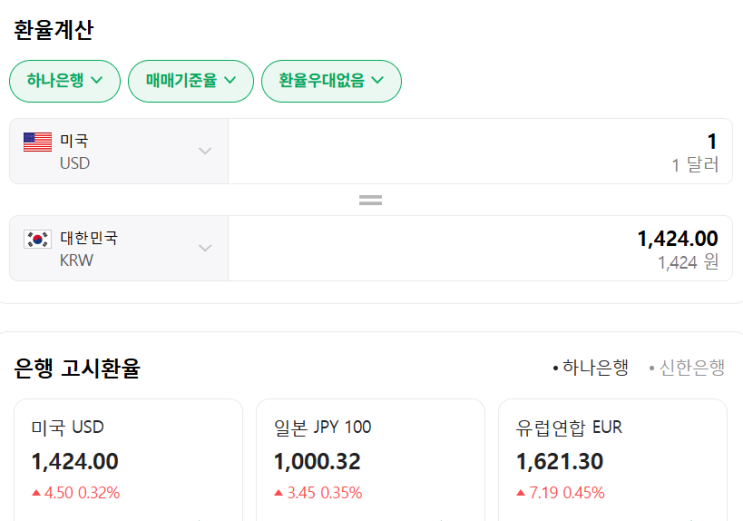
Task: Click the 은행 고시환율 heading
Action: tap(77, 368)
